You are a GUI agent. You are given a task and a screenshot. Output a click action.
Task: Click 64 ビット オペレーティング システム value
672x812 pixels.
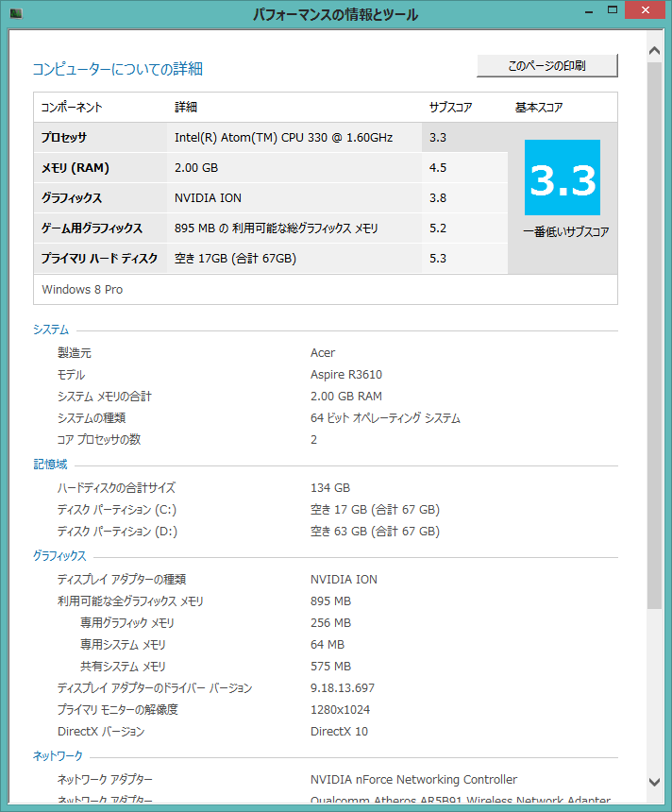pos(385,418)
